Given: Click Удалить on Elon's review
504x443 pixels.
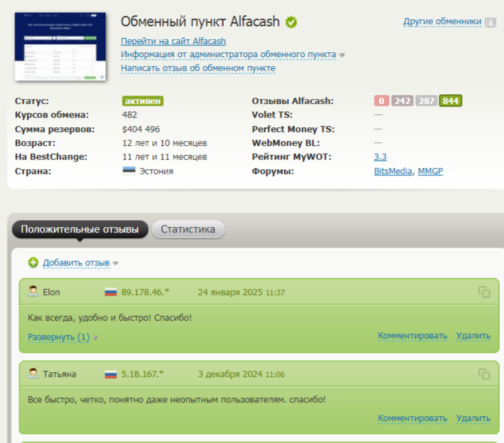Looking at the screenshot, I should coord(474,336).
